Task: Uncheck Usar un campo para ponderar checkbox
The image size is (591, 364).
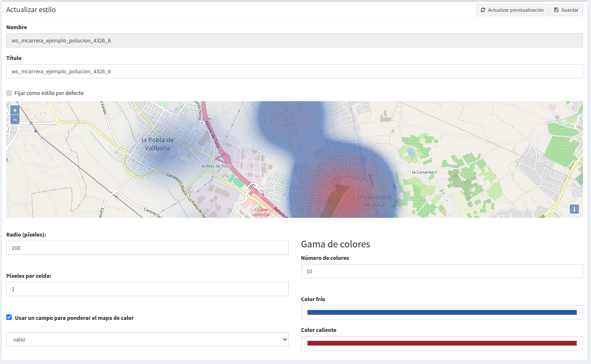Action: 9,317
